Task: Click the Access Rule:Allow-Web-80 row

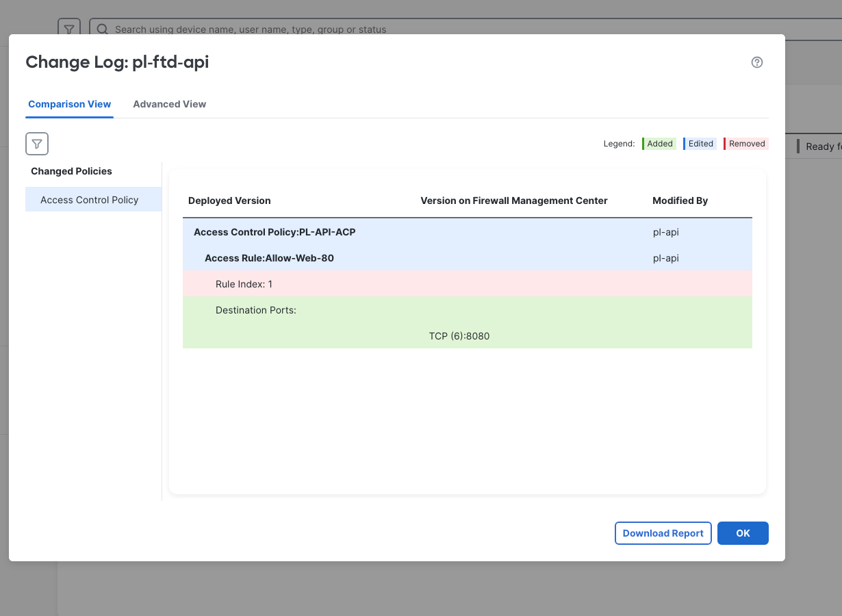Action: coord(468,258)
